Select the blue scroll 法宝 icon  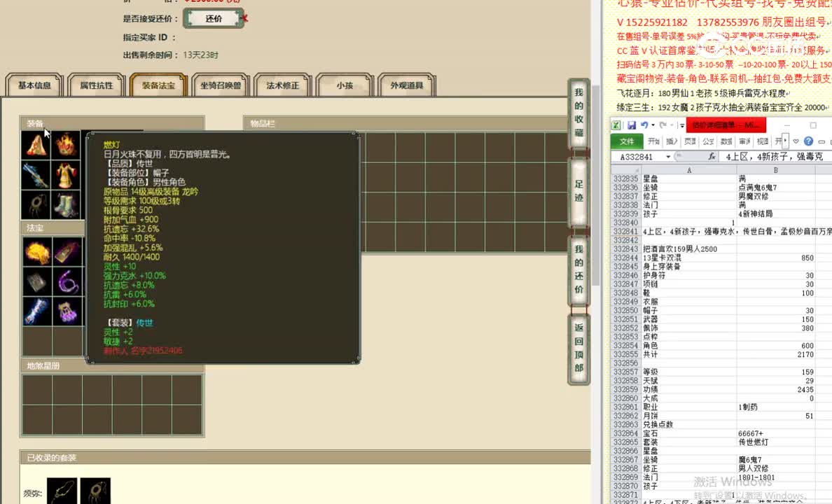point(37,311)
